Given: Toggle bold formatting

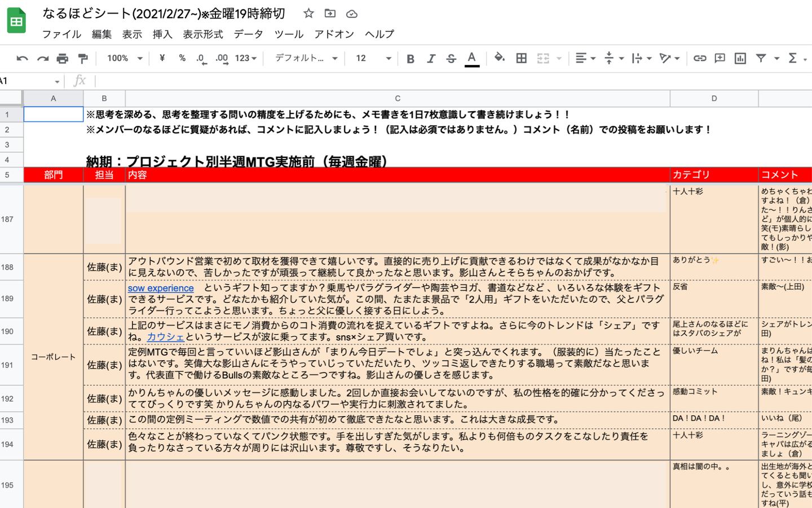Looking at the screenshot, I should pyautogui.click(x=411, y=58).
